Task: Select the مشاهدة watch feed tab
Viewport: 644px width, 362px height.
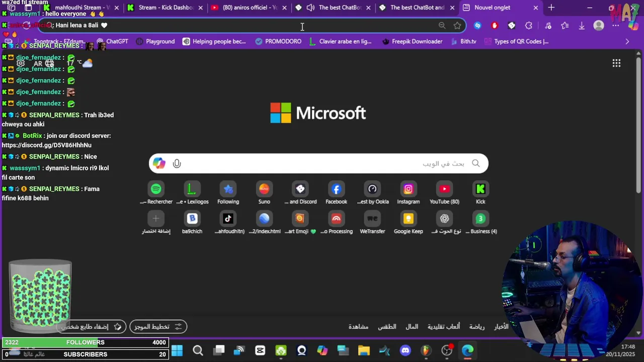Action: pos(358,327)
